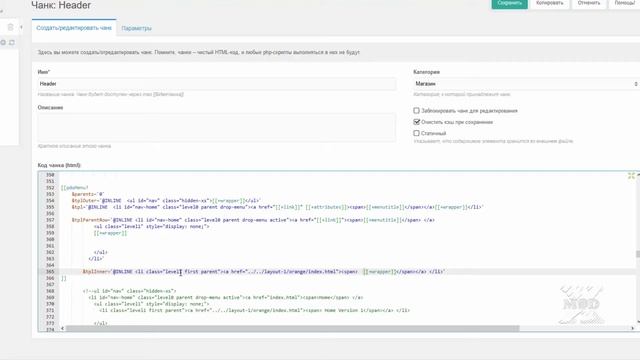This screenshot has height=360, width=640.
Task: Click code line 352 with [[pdoMenu?
Action: tap(74, 188)
